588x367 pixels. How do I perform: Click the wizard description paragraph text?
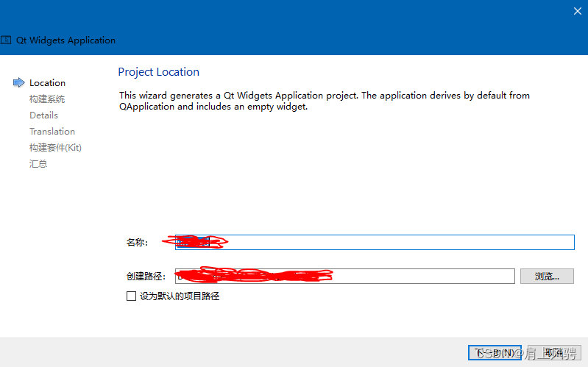point(325,101)
